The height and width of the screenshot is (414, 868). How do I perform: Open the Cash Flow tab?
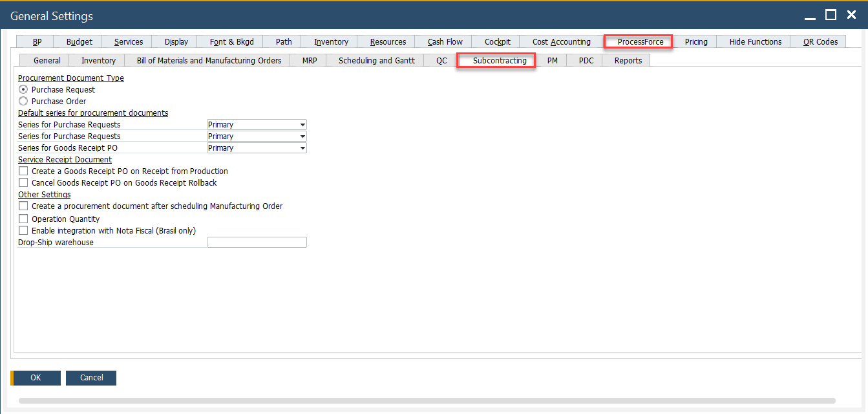pos(444,41)
